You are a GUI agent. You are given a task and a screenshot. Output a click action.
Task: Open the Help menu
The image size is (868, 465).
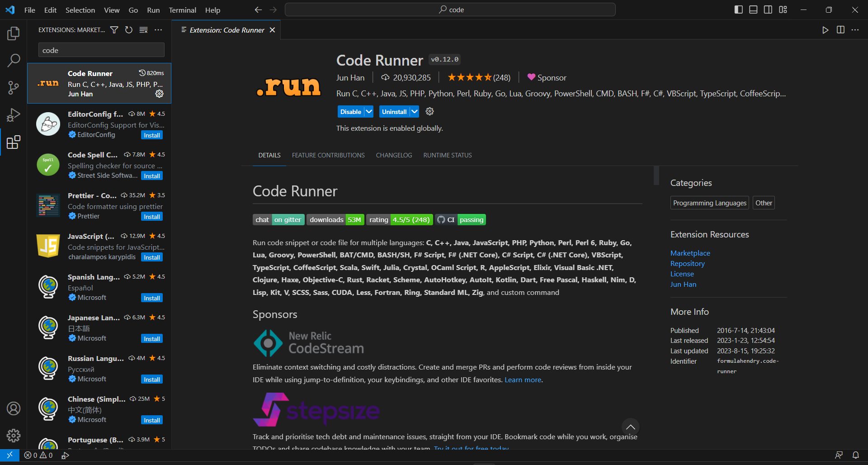(x=212, y=10)
